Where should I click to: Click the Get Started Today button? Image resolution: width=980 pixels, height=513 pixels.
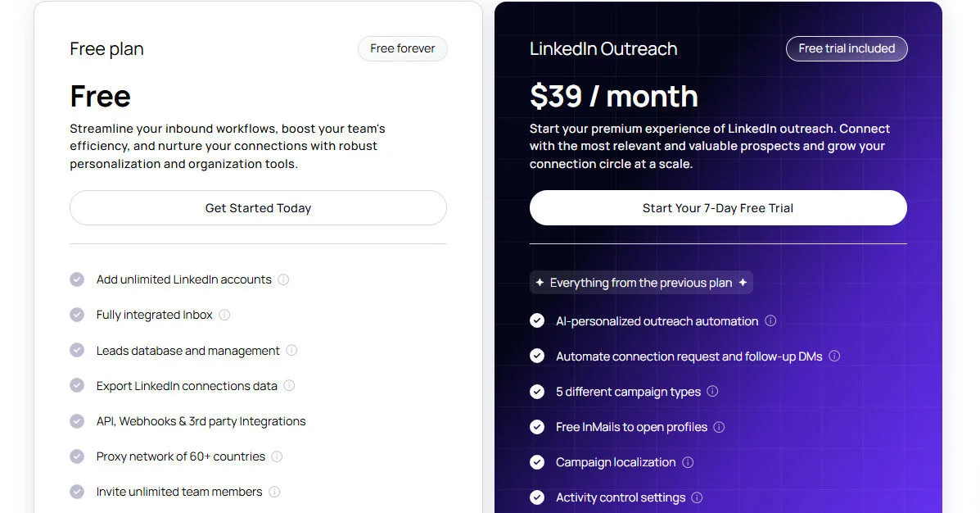258,207
